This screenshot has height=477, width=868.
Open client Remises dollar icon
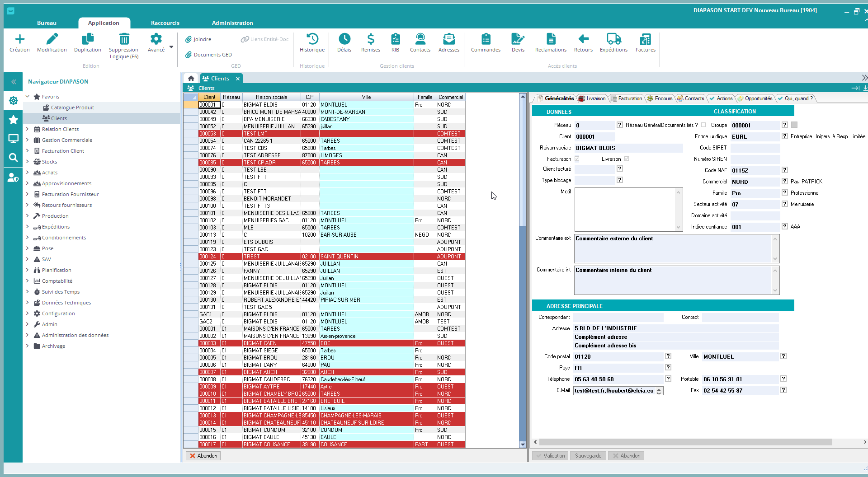tap(371, 39)
